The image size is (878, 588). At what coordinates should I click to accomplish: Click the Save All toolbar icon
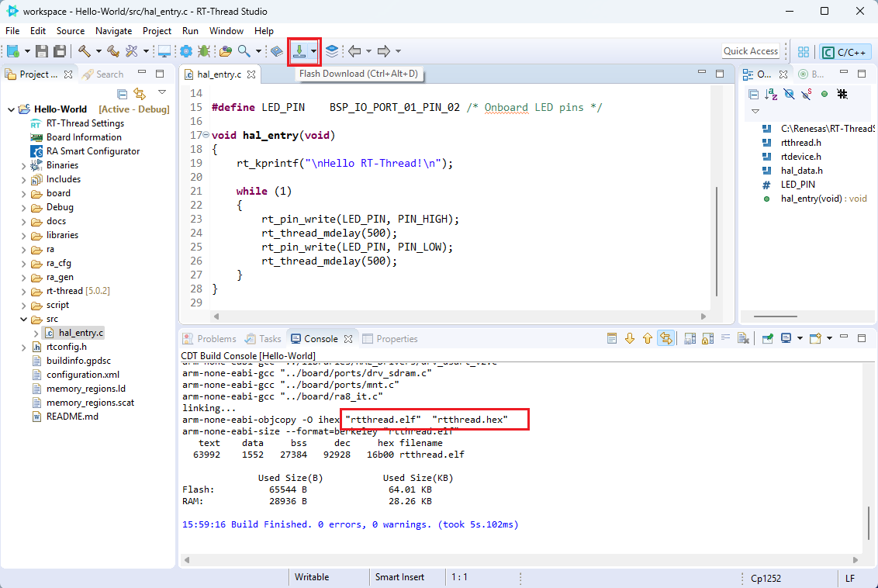60,51
